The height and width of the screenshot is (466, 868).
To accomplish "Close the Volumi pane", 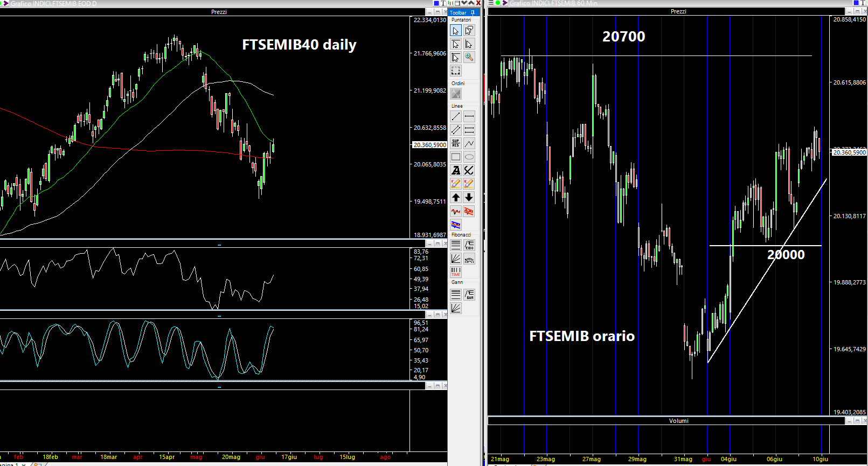I will [864, 421].
